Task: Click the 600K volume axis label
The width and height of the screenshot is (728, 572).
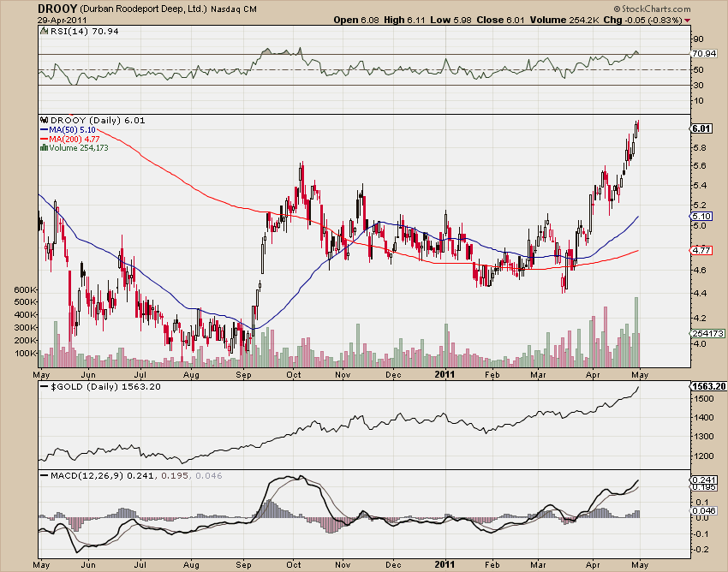Action: click(x=26, y=289)
